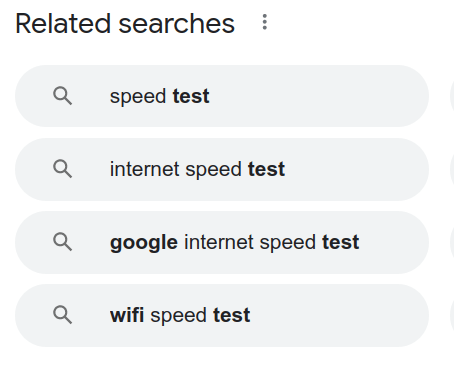Click the bold word "google" in the suggestion
This screenshot has height=369, width=454.
tap(144, 243)
